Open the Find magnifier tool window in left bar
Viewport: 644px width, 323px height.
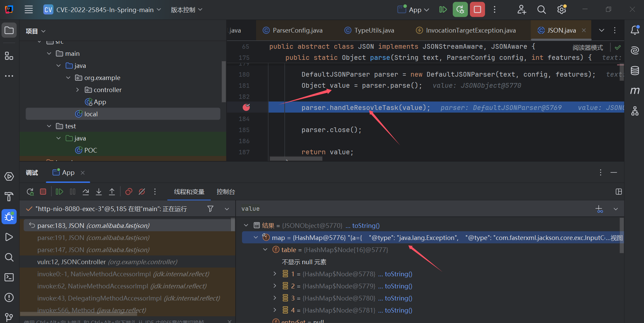pyautogui.click(x=9, y=257)
